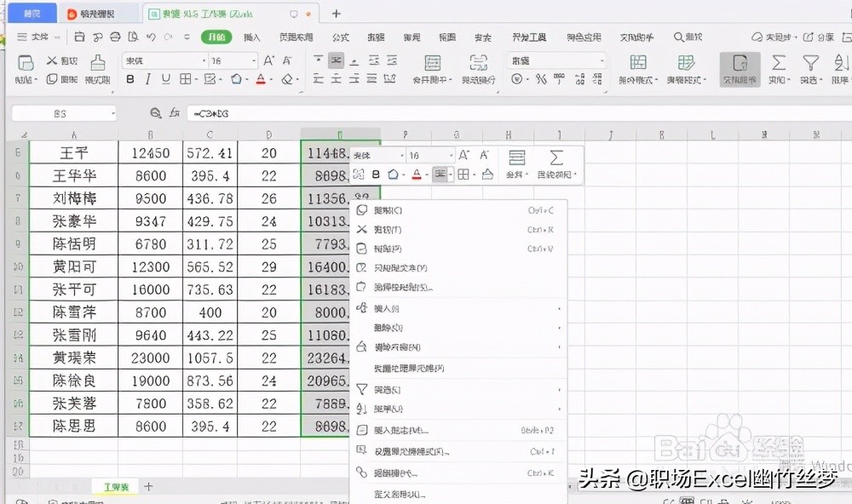Click A+ icon in floating mini toolbar
Screen dimensions: 852x504
[x=463, y=155]
